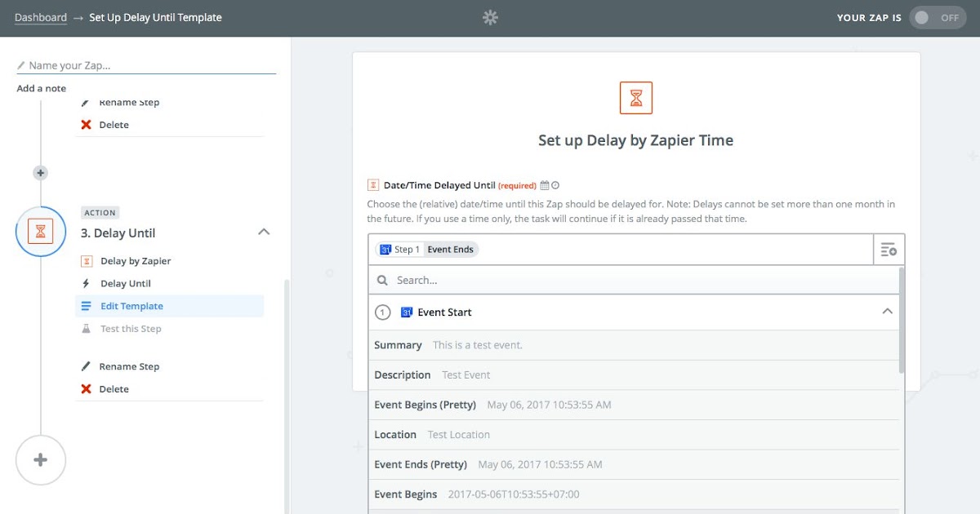Viewport: 980px width, 514px height.
Task: Click the left sidebar scrollbar
Action: click(287, 396)
